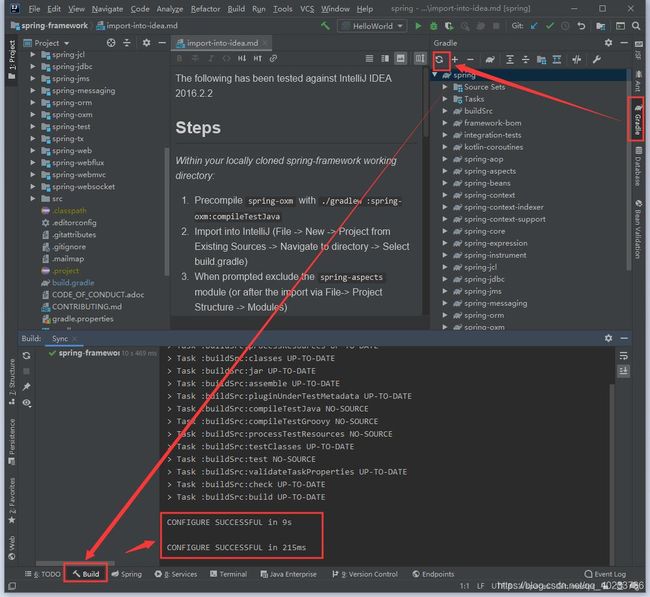Open the Build tool window button
The height and width of the screenshot is (597, 650).
tap(86, 574)
